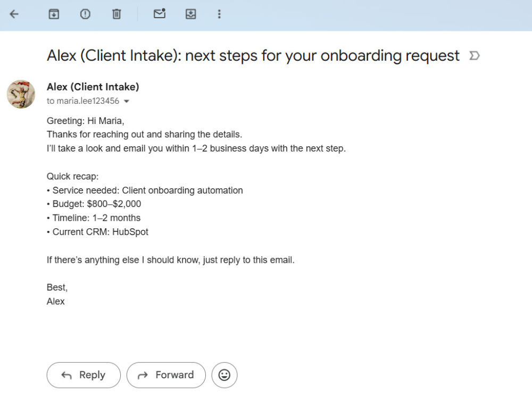
Task: Archive this email
Action: tap(54, 14)
